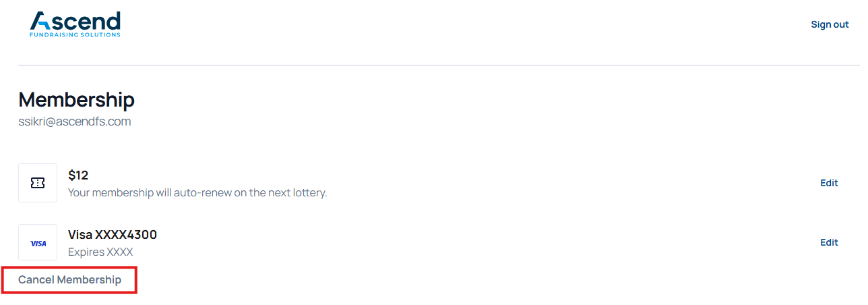868x305 pixels.
Task: Click the Ascend logo in the header
Action: coord(75,24)
